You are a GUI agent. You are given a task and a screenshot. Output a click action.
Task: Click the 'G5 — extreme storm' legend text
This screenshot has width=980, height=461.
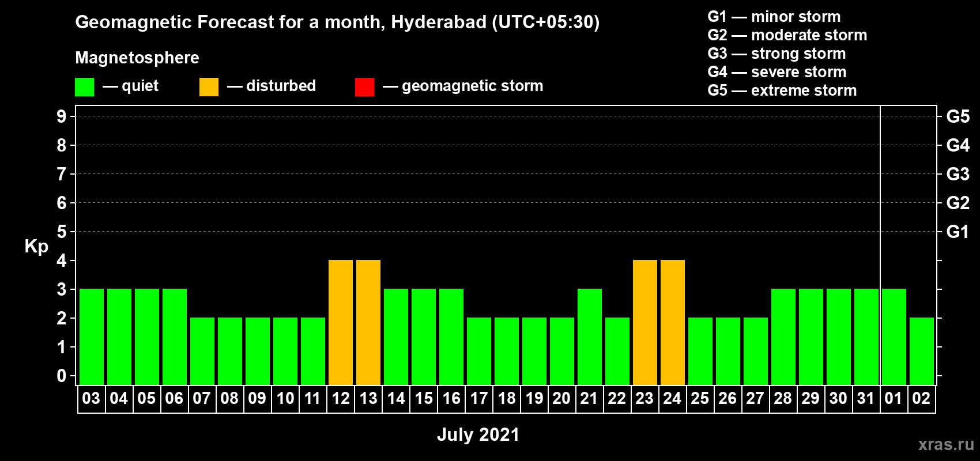[782, 90]
